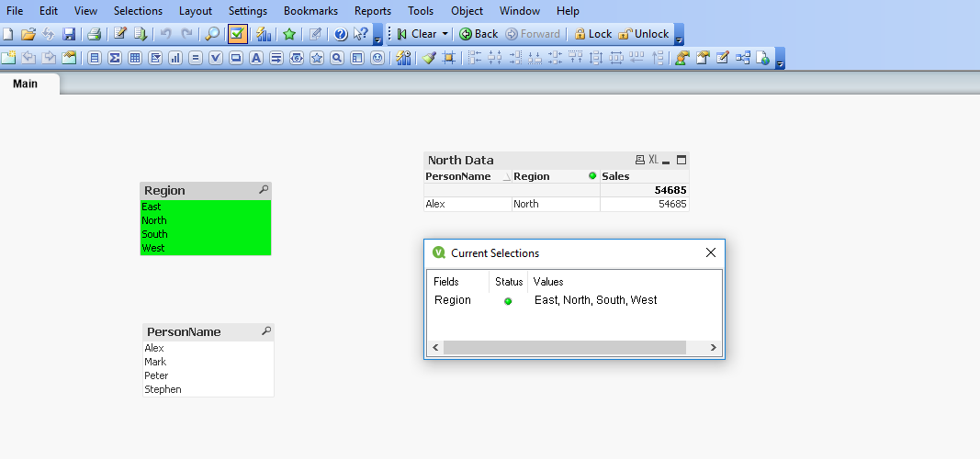980x459 pixels.
Task: Activate context help pointer icon
Action: pos(361,34)
